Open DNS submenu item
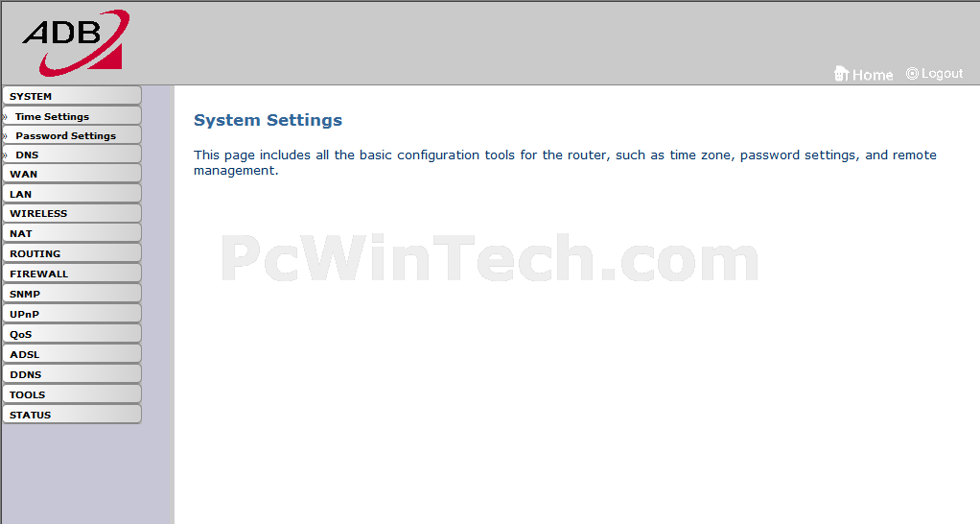This screenshot has width=980, height=524. click(72, 155)
